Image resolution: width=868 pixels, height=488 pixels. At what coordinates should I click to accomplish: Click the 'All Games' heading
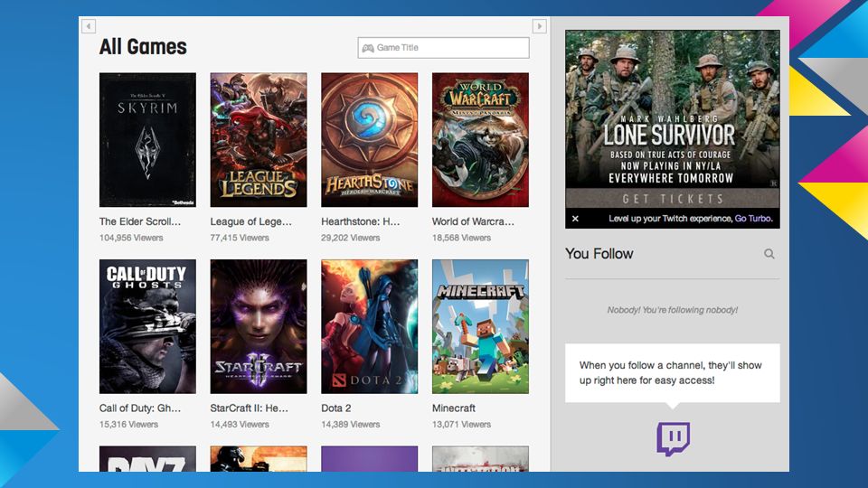pos(143,47)
